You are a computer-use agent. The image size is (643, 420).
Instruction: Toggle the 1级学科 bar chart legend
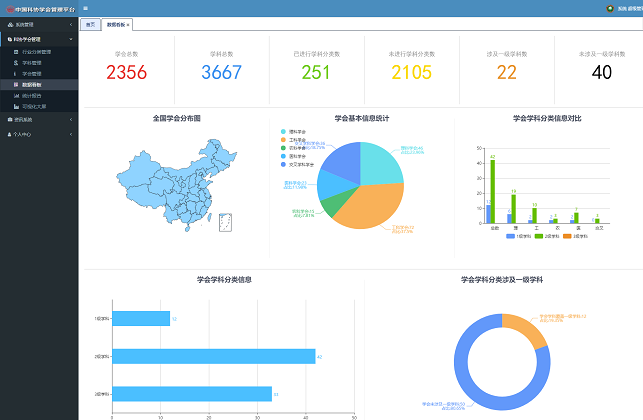point(518,236)
